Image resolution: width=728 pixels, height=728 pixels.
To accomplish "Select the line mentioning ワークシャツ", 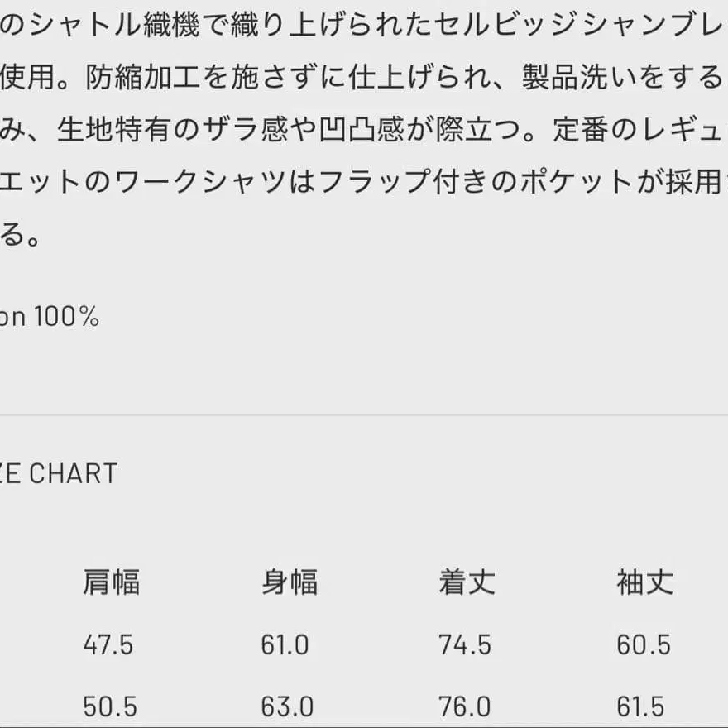I will pos(364,183).
